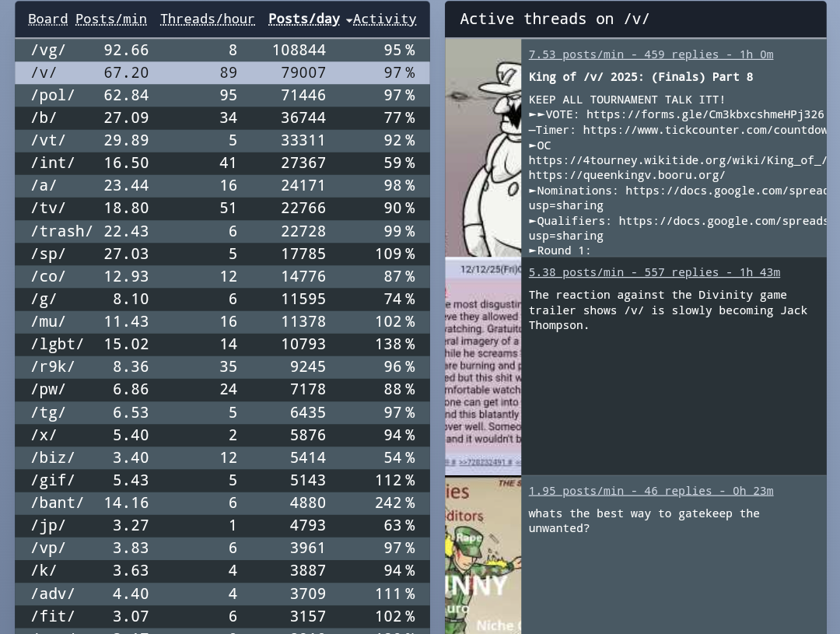Select the /co/ board row

point(222,276)
